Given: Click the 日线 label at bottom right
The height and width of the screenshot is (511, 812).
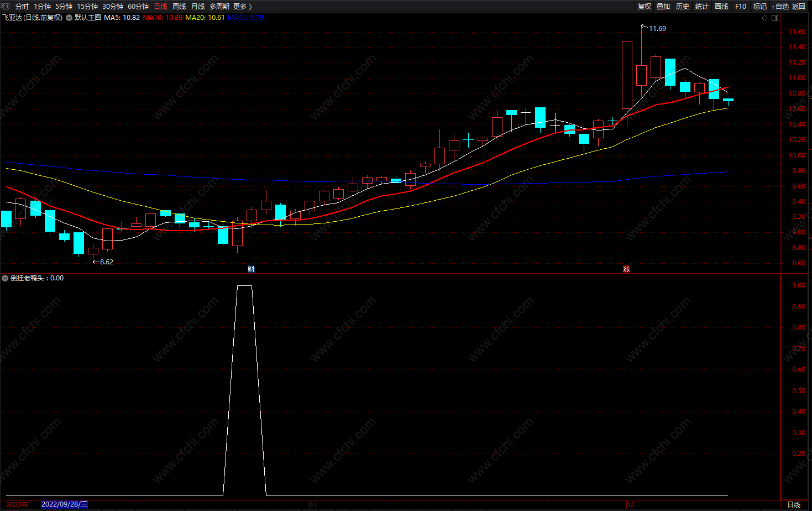Looking at the screenshot, I should (794, 504).
